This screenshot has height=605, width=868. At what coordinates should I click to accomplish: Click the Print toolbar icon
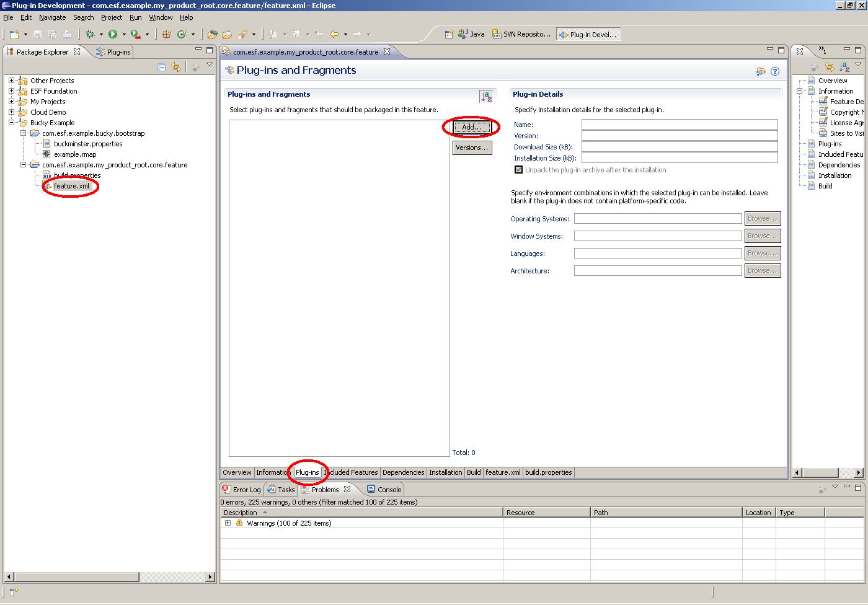coord(67,34)
